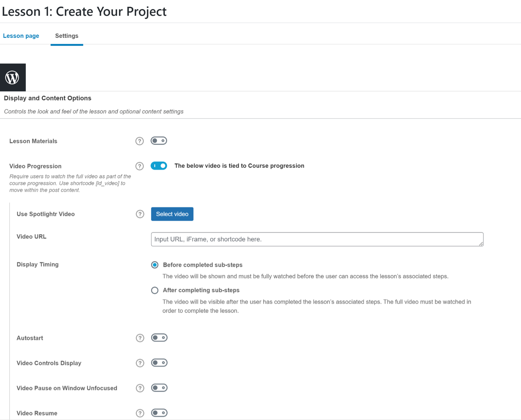
Task: Enable the Lesson Materials toggle
Action: coord(159,141)
